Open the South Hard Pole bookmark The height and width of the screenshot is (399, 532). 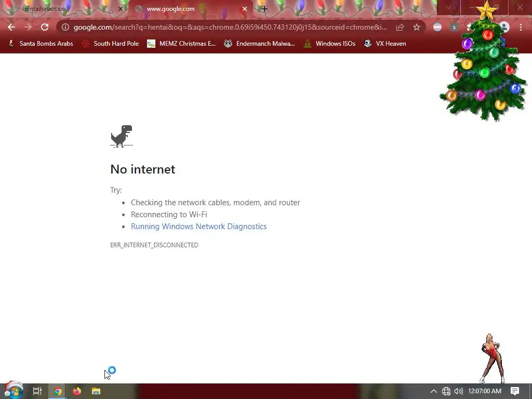tap(111, 44)
